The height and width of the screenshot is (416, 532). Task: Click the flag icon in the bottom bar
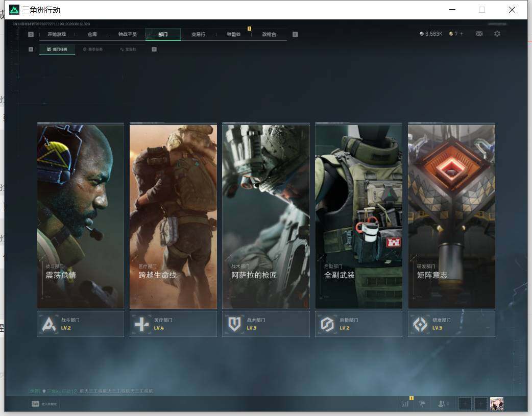tap(422, 404)
